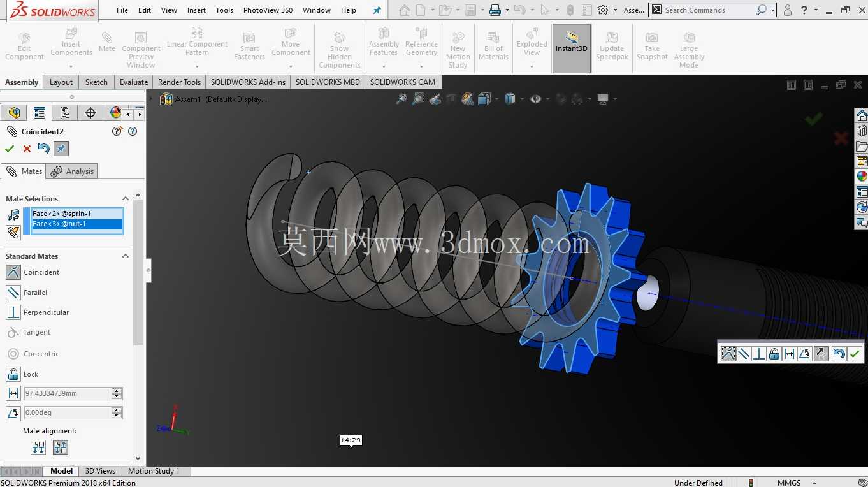Open the Options gear dropdown arrow

click(615, 10)
